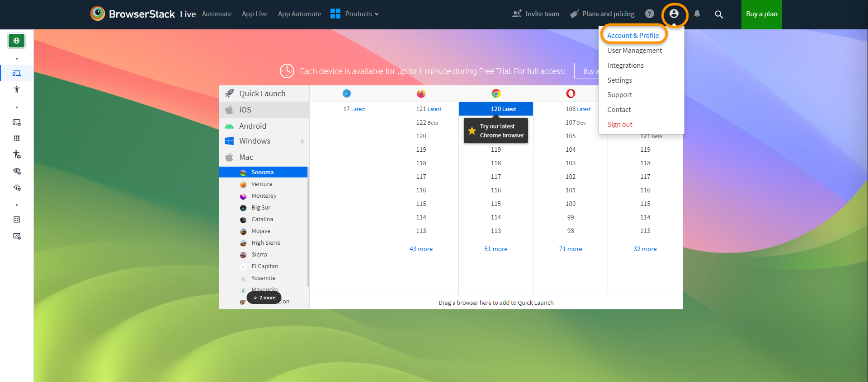Open Plans and pricing
The image size is (868, 382).
602,14
